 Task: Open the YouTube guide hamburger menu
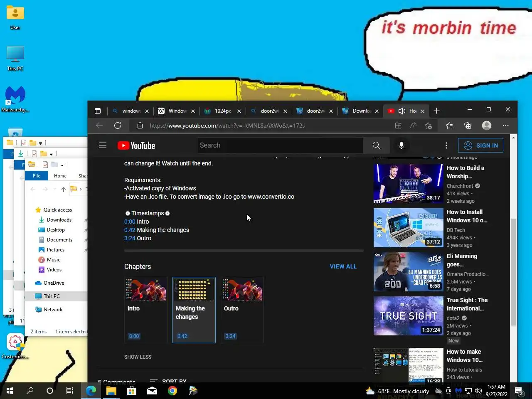(103, 145)
